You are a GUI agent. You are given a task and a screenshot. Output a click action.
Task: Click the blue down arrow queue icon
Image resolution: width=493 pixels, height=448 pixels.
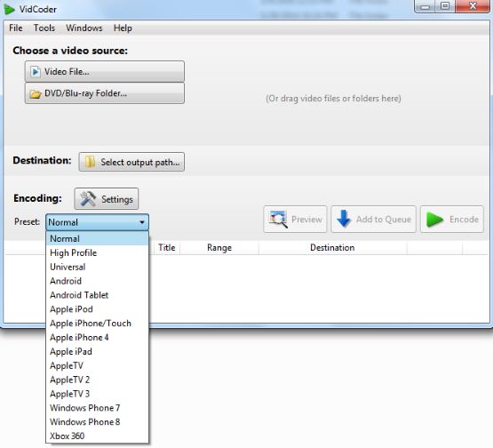tap(344, 219)
